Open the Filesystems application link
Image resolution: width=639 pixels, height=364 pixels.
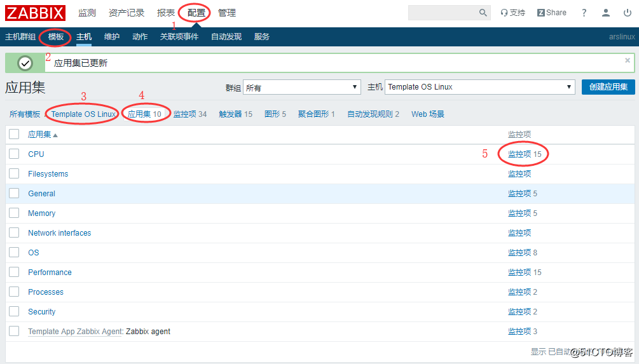point(48,174)
